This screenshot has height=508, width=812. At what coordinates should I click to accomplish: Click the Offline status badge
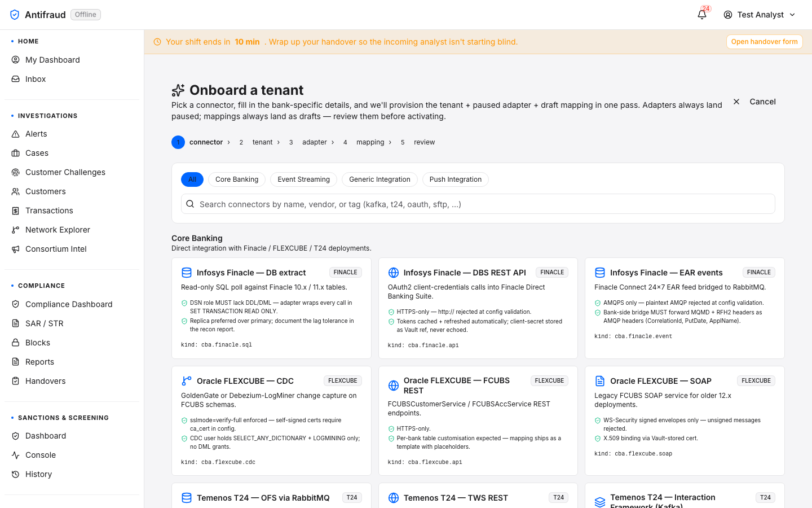(x=86, y=15)
